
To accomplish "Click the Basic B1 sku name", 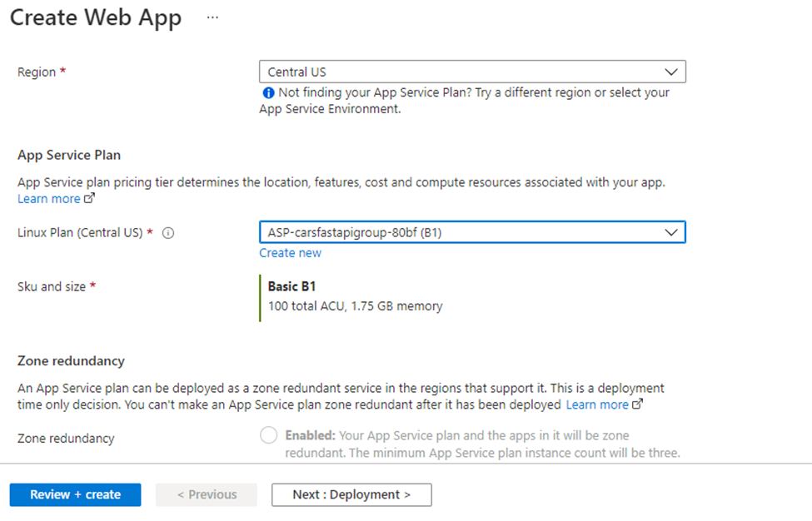I will 291,286.
